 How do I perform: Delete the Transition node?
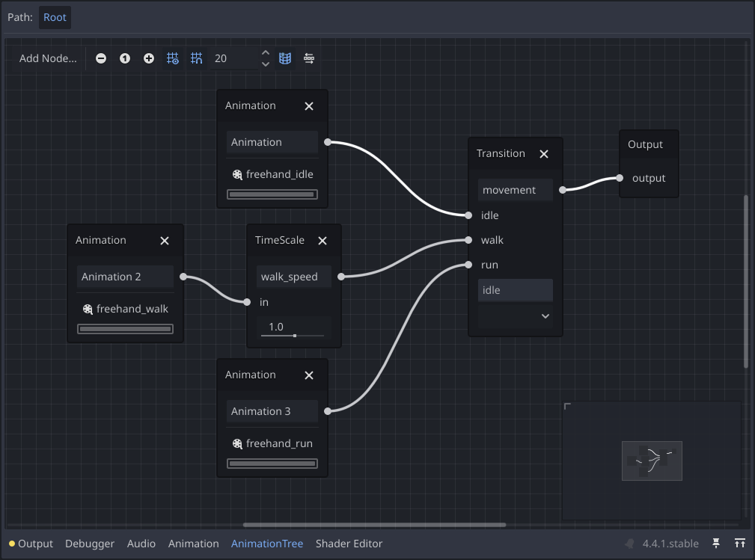544,154
